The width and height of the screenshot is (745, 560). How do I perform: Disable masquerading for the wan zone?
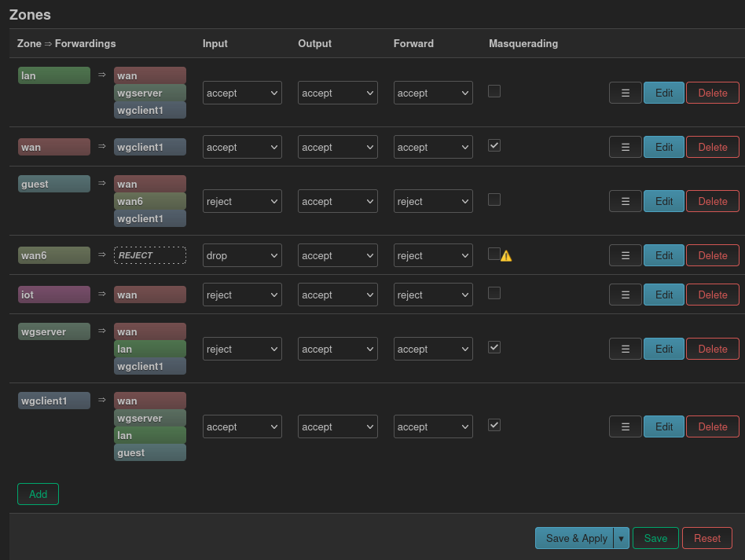click(494, 145)
